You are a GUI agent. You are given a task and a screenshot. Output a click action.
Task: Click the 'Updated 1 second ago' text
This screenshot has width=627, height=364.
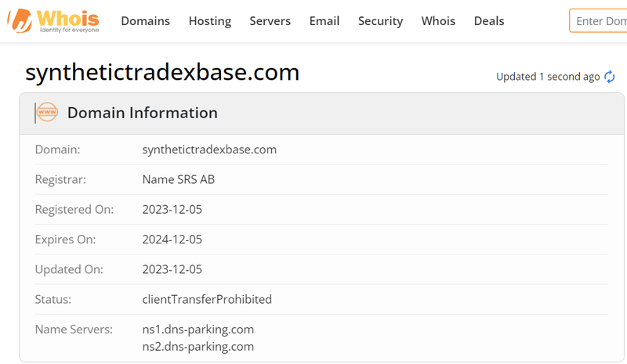548,77
